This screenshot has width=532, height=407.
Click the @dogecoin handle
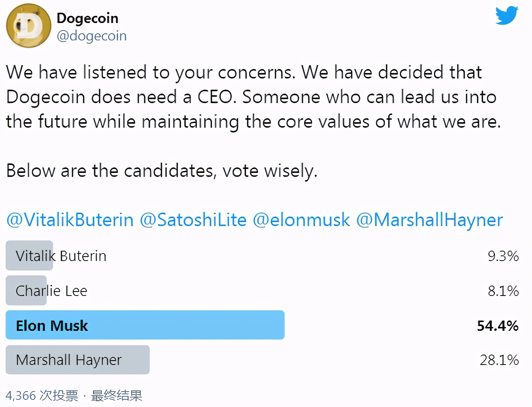(x=92, y=36)
